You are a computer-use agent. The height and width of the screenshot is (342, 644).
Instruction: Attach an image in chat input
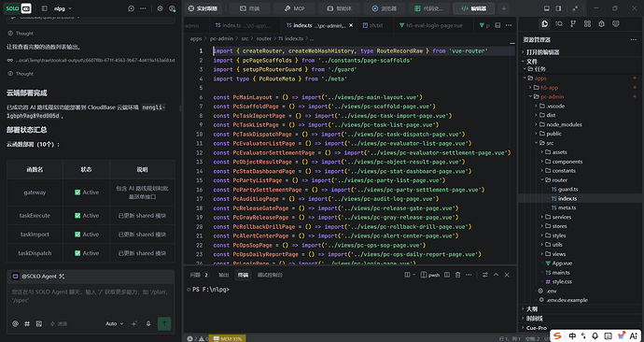pyautogui.click(x=39, y=324)
